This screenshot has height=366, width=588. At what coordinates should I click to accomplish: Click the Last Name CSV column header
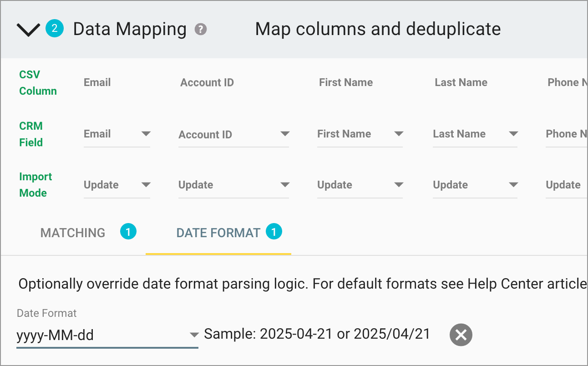pos(461,82)
